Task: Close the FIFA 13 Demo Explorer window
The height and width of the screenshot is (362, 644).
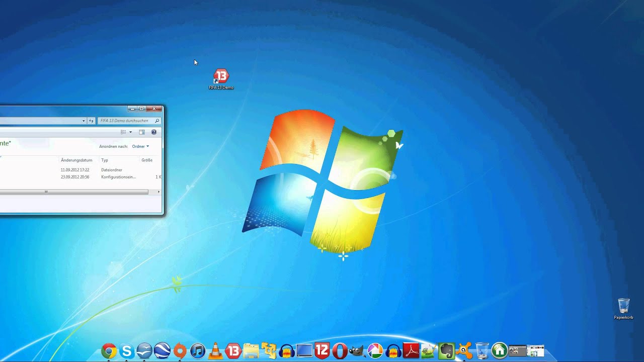Action: tap(154, 109)
